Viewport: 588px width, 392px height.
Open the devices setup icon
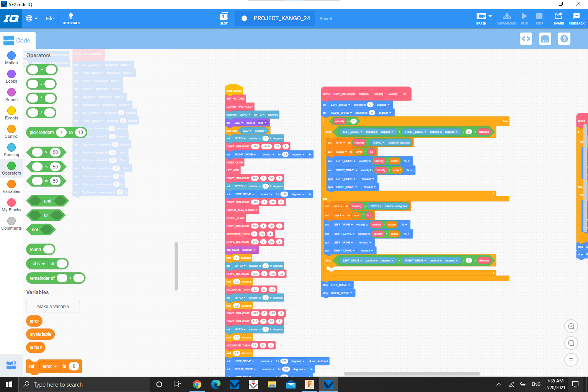click(545, 39)
